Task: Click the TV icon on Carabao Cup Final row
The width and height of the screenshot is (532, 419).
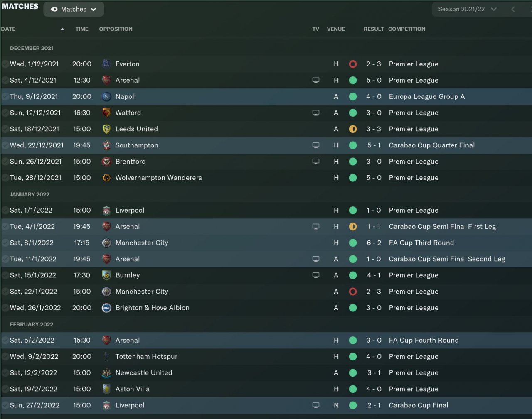Action: (316, 405)
